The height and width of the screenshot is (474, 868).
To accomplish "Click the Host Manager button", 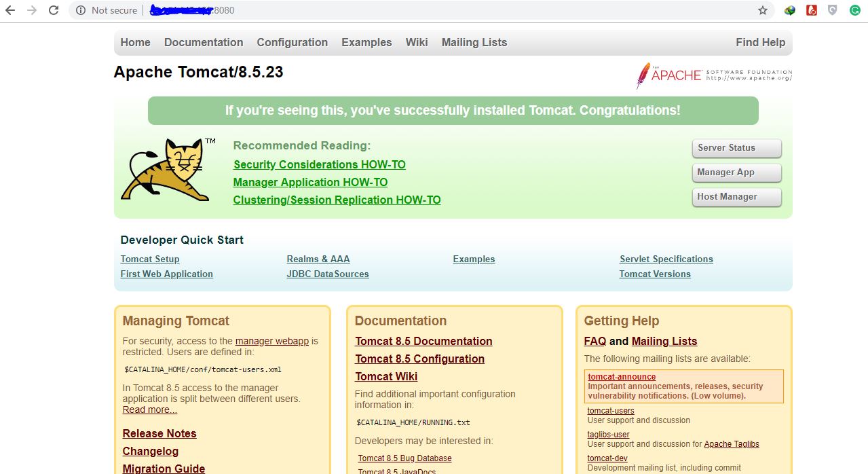I will coord(737,197).
